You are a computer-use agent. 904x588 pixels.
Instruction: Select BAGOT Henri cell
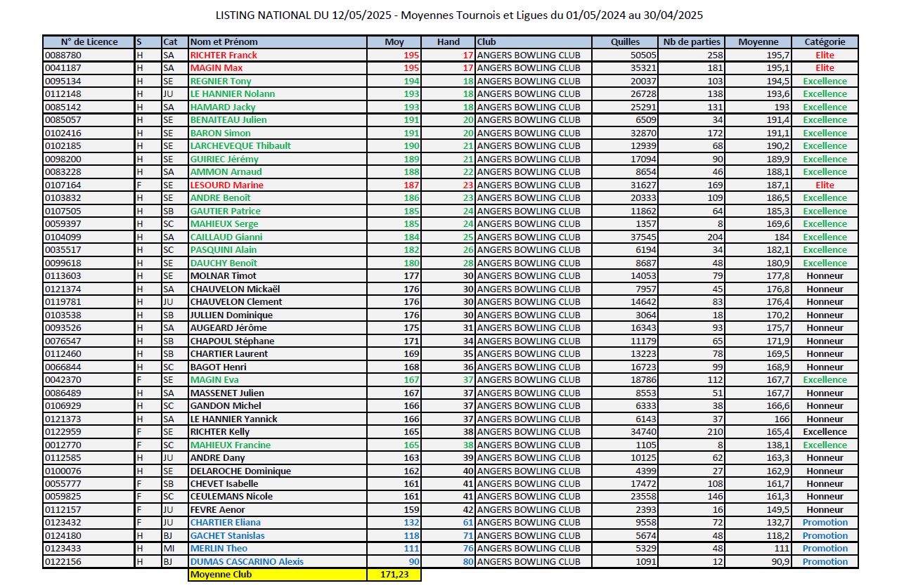[x=278, y=367]
